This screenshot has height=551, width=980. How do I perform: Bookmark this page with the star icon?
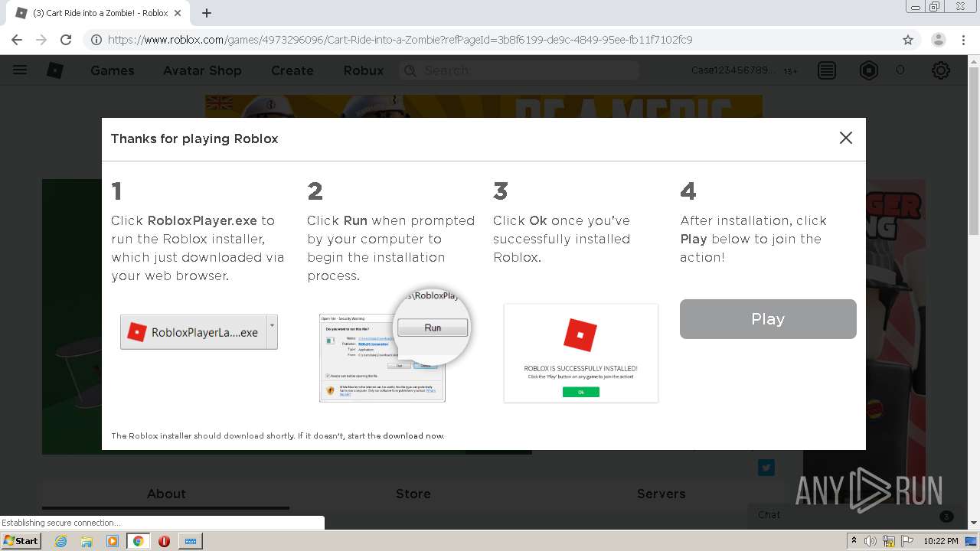tap(908, 40)
